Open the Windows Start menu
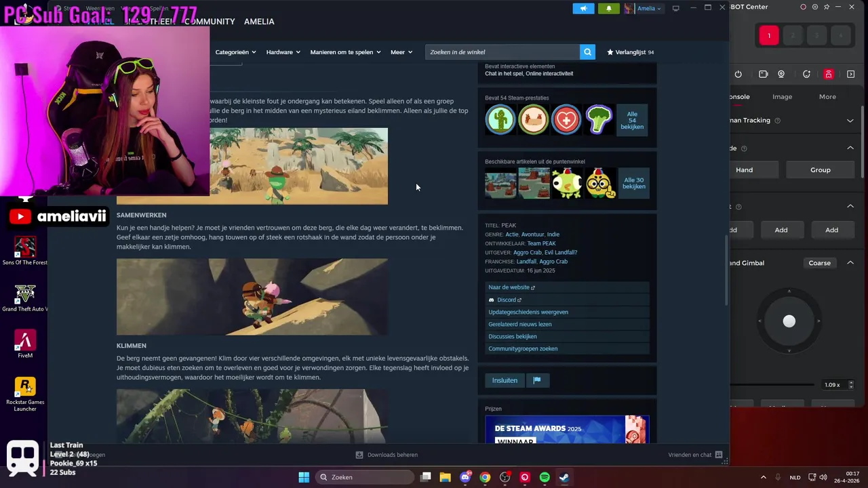Screen dimensions: 868x488 click(x=304, y=477)
